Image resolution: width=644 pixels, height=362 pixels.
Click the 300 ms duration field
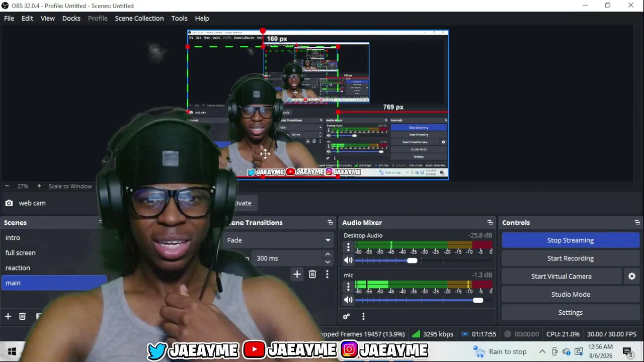(x=287, y=258)
